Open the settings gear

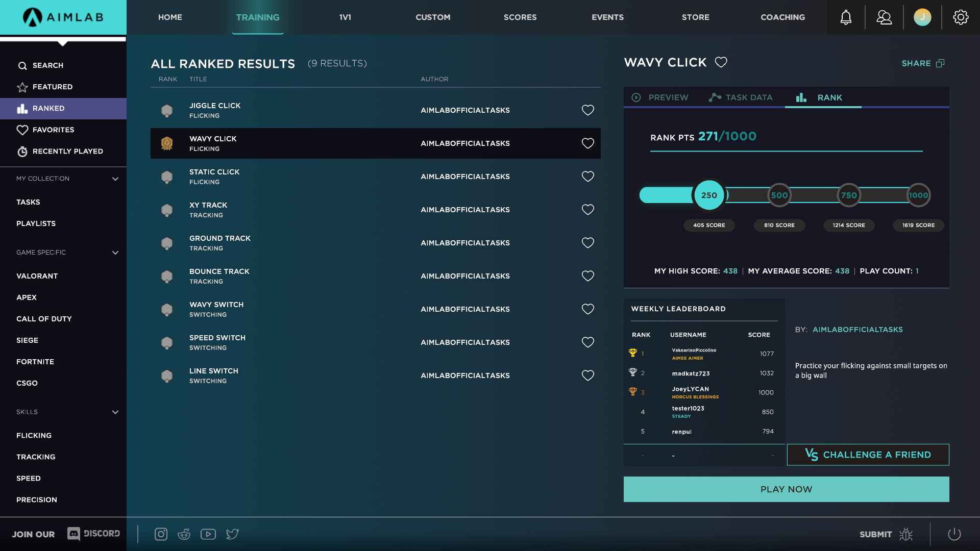pyautogui.click(x=961, y=17)
